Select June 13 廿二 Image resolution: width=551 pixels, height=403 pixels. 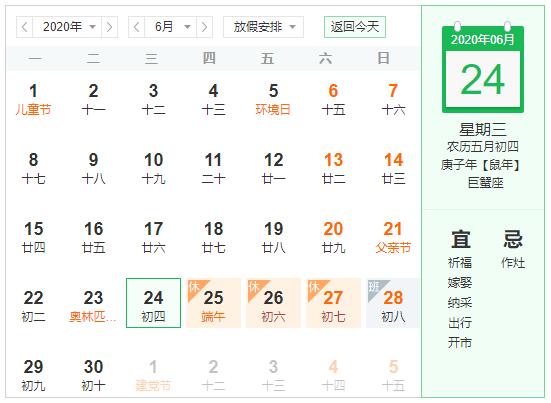(x=333, y=169)
